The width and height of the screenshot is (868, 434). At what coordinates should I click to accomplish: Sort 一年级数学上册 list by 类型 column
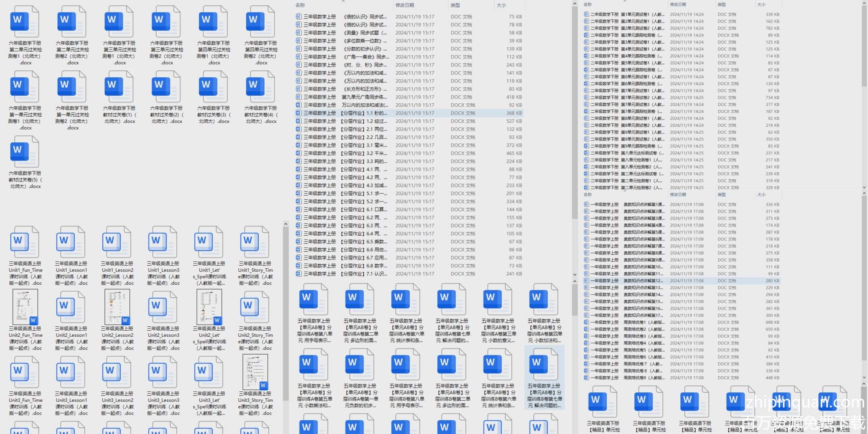click(x=721, y=195)
